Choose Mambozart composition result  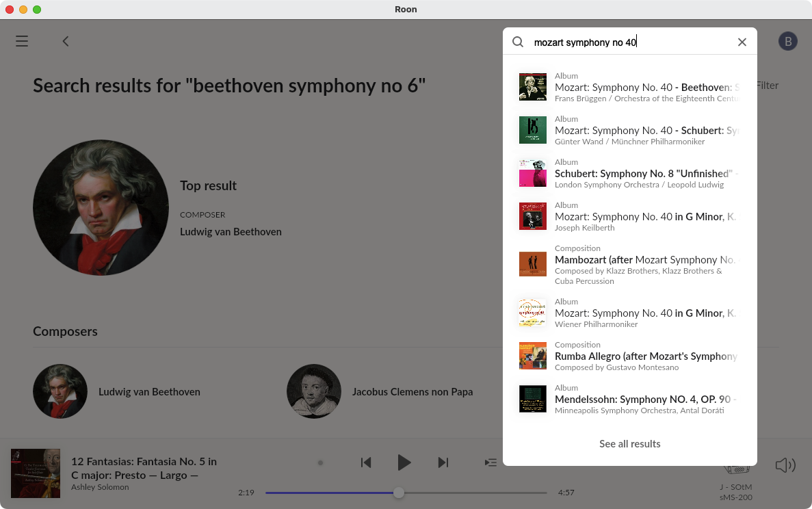point(629,265)
